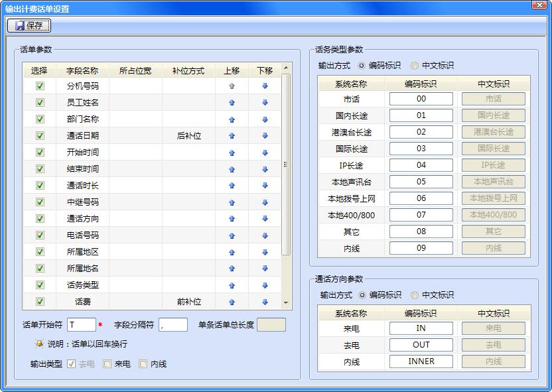Move 员工姓名 row up with arrow

tap(232, 103)
